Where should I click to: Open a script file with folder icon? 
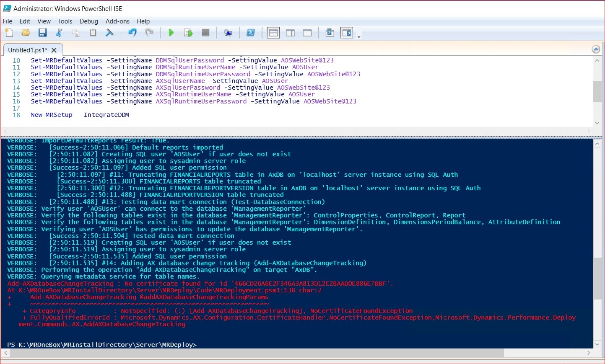coord(26,33)
